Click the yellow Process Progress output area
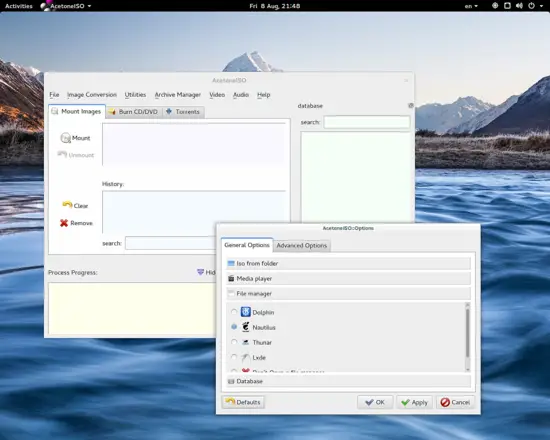This screenshot has width=550, height=440. point(132,308)
